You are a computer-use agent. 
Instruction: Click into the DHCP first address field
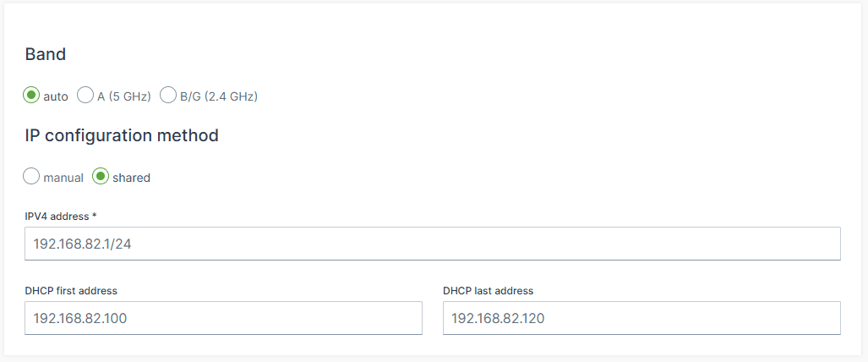pyautogui.click(x=223, y=318)
